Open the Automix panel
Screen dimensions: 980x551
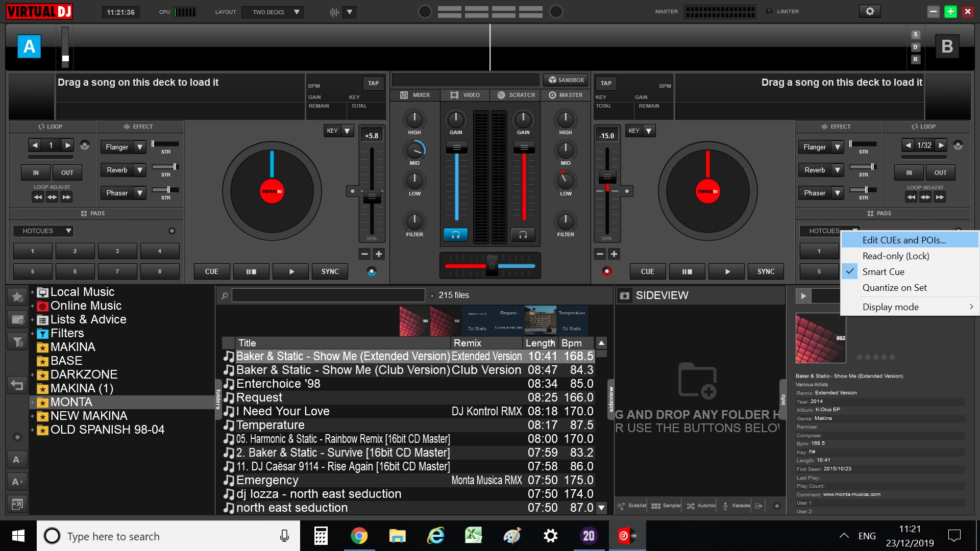click(701, 506)
